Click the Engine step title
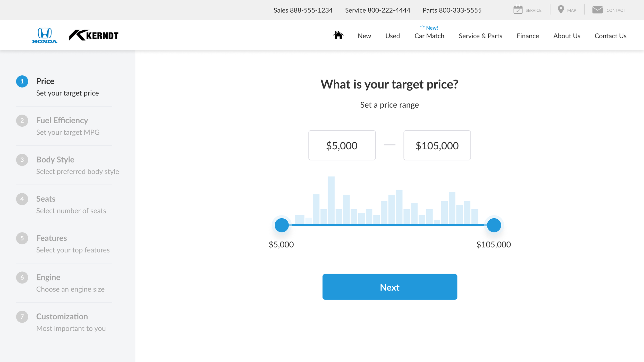Image resolution: width=644 pixels, height=362 pixels. point(48,277)
